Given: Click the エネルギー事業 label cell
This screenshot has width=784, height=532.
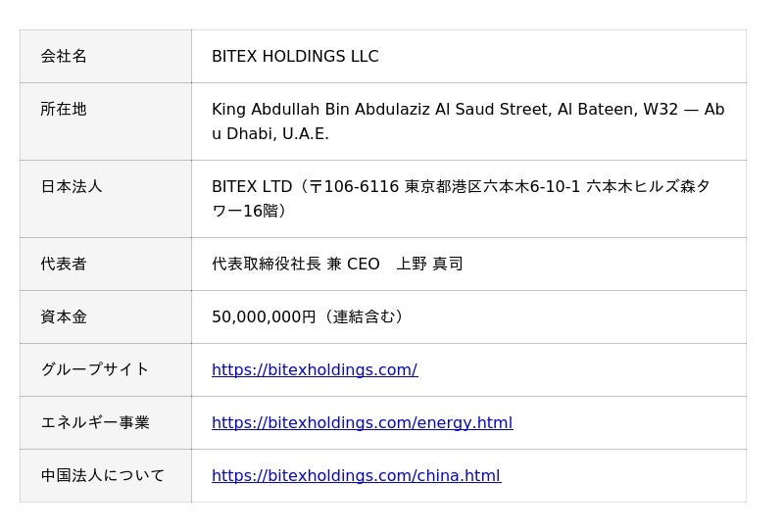Looking at the screenshot, I should (x=106, y=423).
